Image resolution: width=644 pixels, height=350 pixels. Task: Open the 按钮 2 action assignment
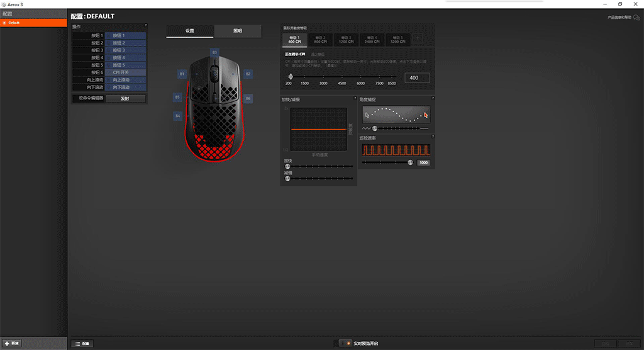(x=125, y=43)
